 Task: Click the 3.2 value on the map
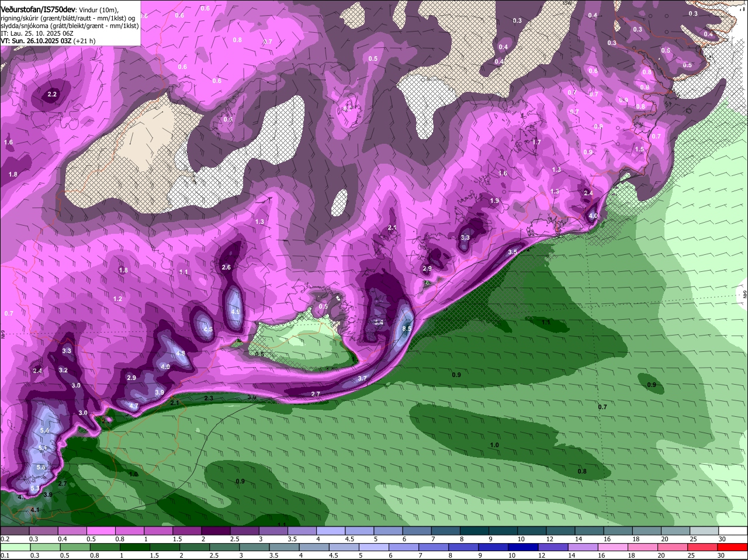tap(63, 371)
